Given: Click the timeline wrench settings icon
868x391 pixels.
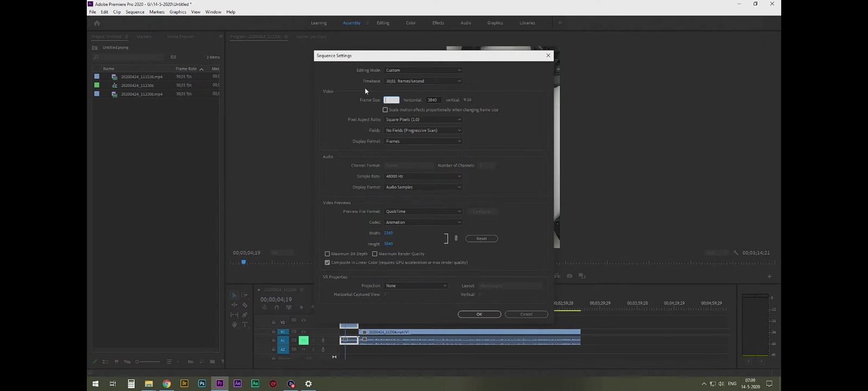Looking at the screenshot, I should pyautogui.click(x=312, y=307).
